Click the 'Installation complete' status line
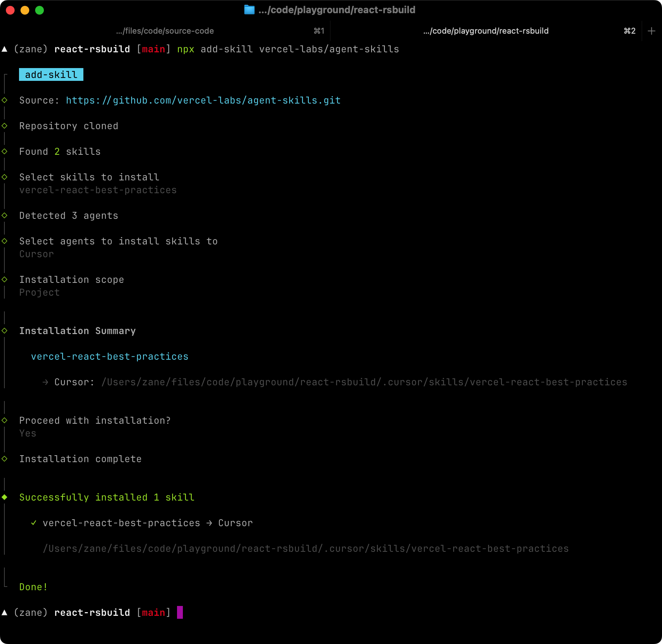 point(80,459)
